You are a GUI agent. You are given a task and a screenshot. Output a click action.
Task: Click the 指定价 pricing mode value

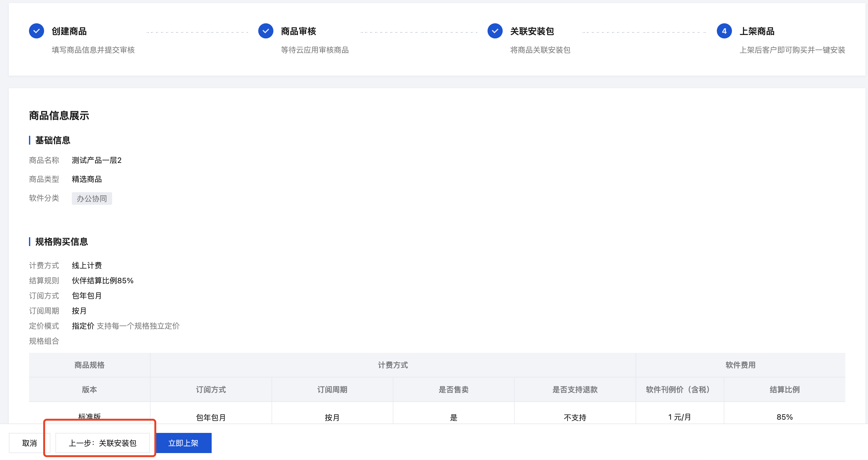click(83, 326)
